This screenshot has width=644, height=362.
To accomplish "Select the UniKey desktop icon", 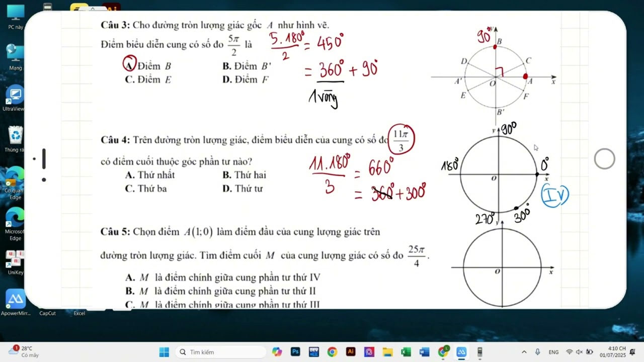I will [x=15, y=262].
